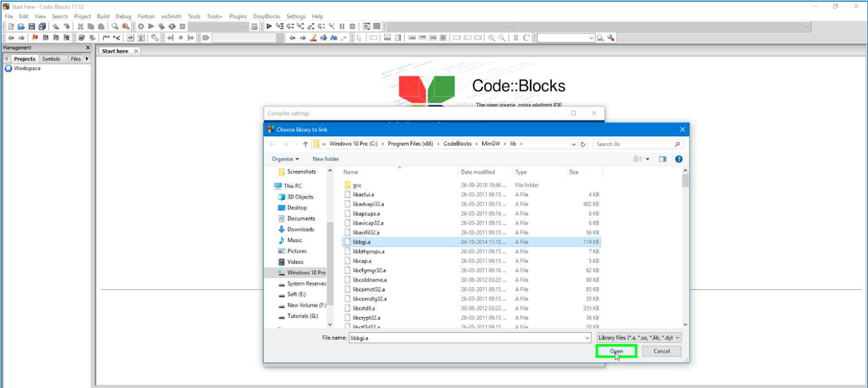Switch to the Symbols tab
This screenshot has height=388, width=868.
point(51,59)
